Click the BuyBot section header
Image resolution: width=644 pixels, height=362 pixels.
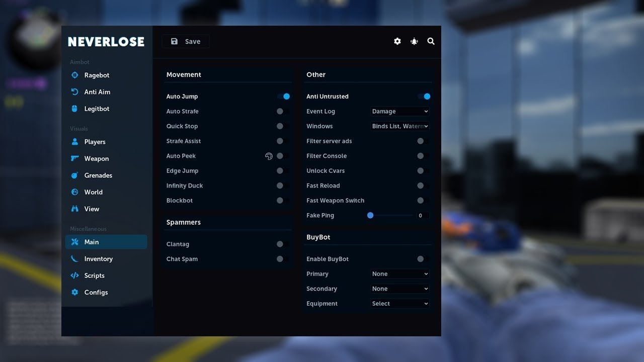[x=318, y=237]
